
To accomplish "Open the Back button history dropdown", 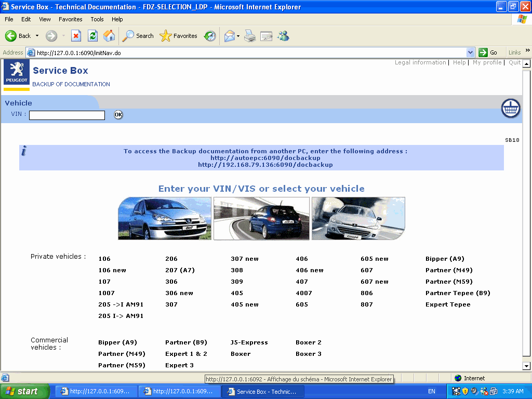I will [x=37, y=36].
